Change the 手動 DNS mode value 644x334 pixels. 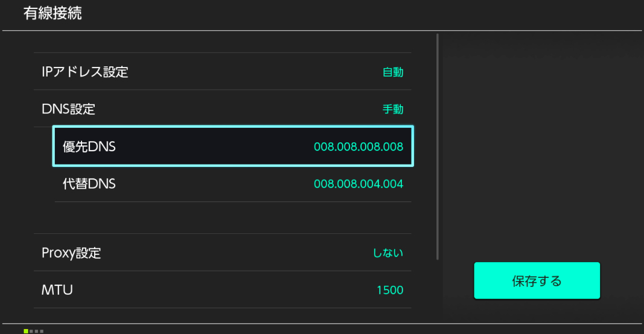pyautogui.click(x=392, y=110)
